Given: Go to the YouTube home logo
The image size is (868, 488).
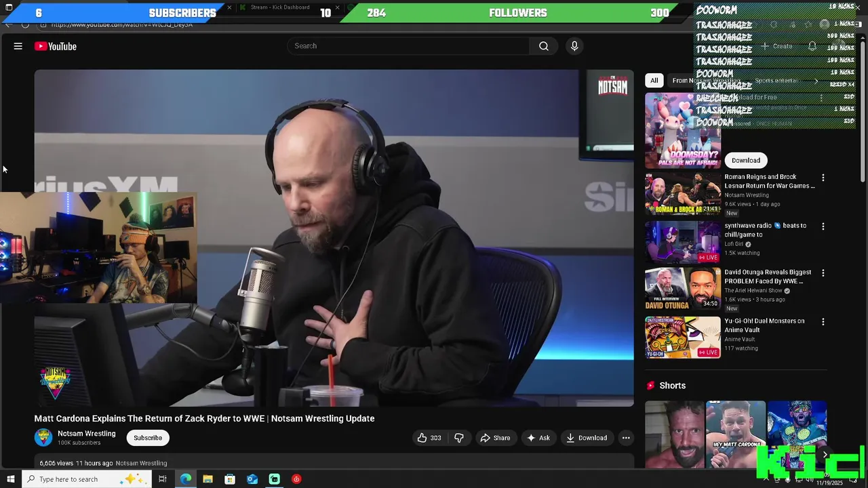Looking at the screenshot, I should pyautogui.click(x=56, y=46).
